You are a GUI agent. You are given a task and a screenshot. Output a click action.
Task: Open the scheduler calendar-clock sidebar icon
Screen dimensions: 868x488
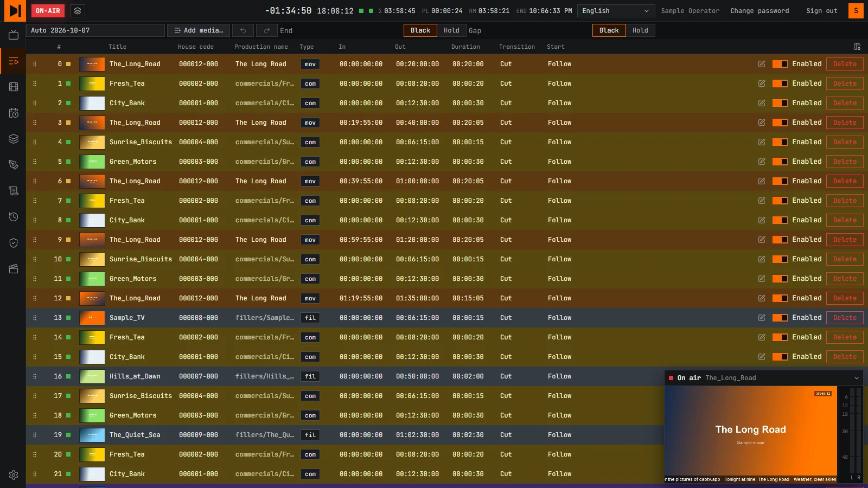(14, 113)
